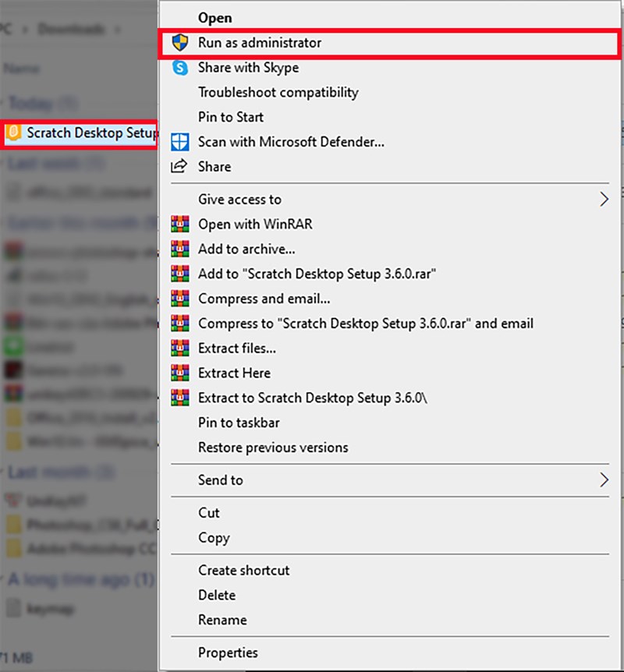This screenshot has width=624, height=672.
Task: Choose Add to "Scratch Desktop Setup 3.6.0.rar"
Action: (x=389, y=274)
